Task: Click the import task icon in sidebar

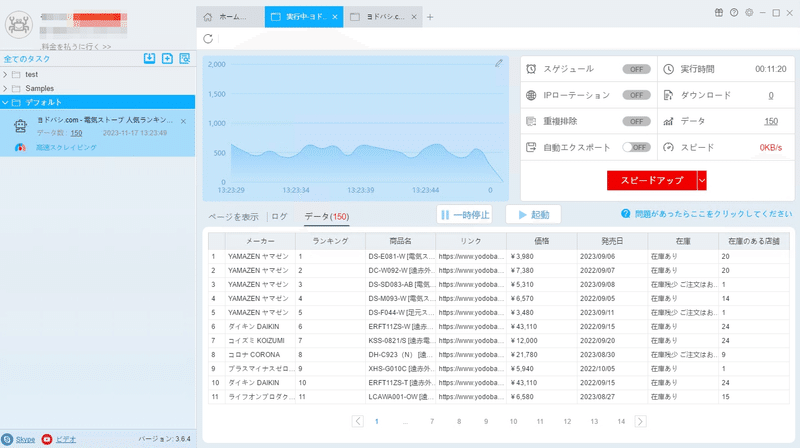Action: (x=149, y=59)
